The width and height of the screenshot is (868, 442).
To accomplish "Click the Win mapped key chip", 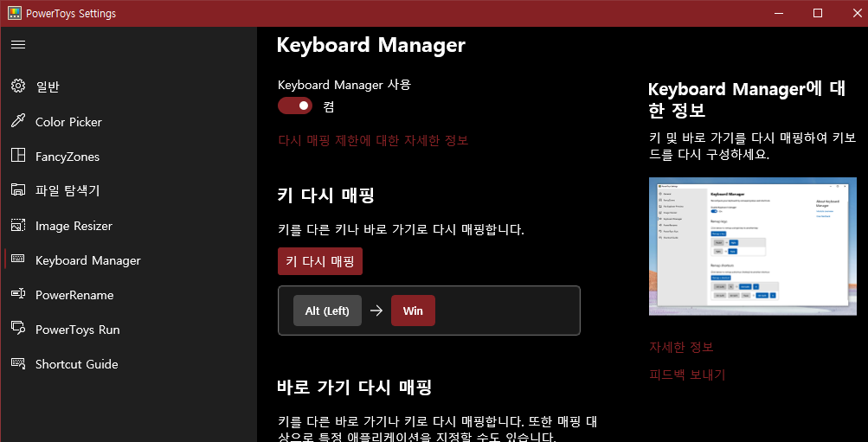I will [x=413, y=311].
